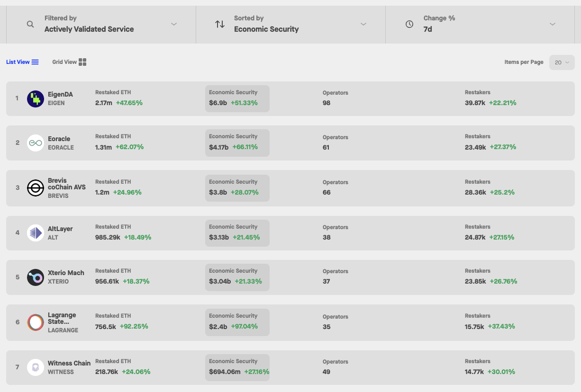Click the clock icon beside Change %
The width and height of the screenshot is (581, 392).
409,24
